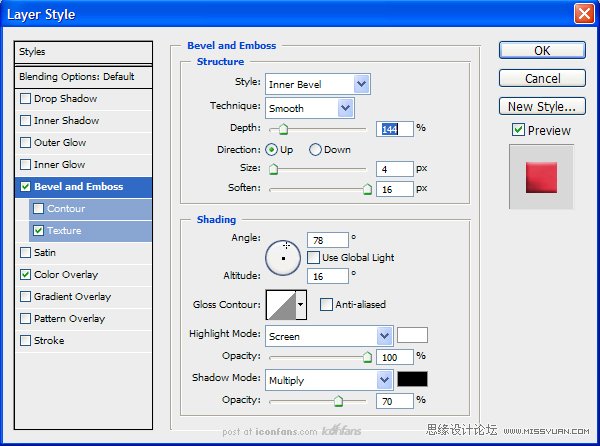Select the Contour sub-item label

tap(66, 209)
